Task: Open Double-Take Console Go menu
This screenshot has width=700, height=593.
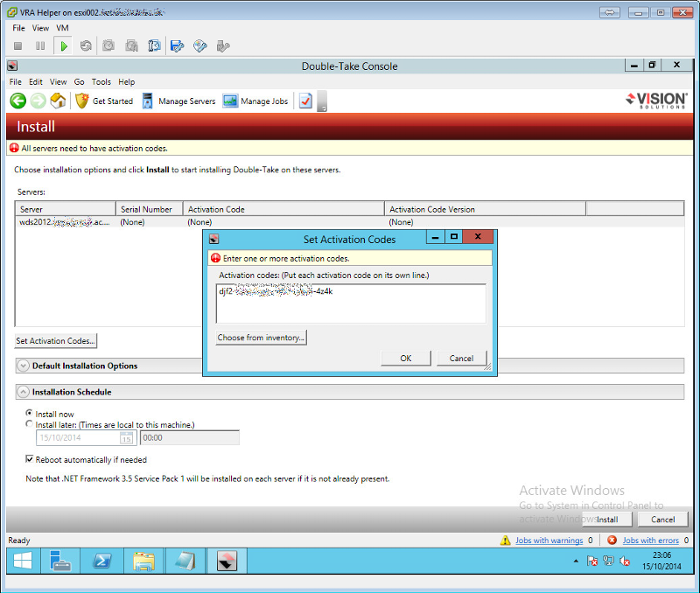Action: pyautogui.click(x=79, y=82)
